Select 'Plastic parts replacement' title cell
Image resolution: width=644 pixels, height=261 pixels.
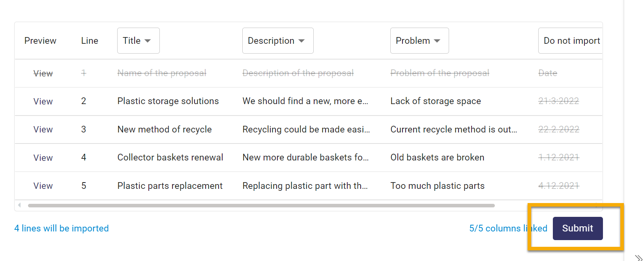tap(170, 186)
